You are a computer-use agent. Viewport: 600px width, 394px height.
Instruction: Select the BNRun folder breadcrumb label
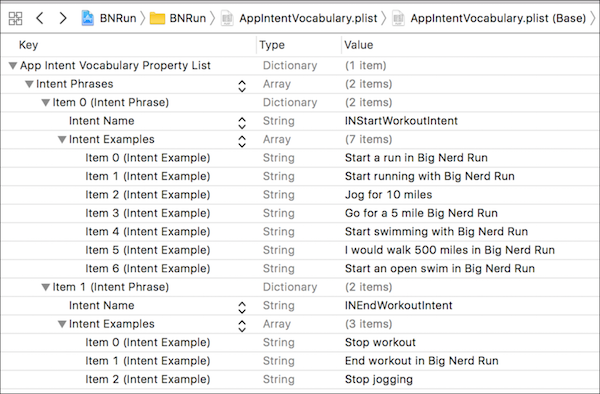188,18
